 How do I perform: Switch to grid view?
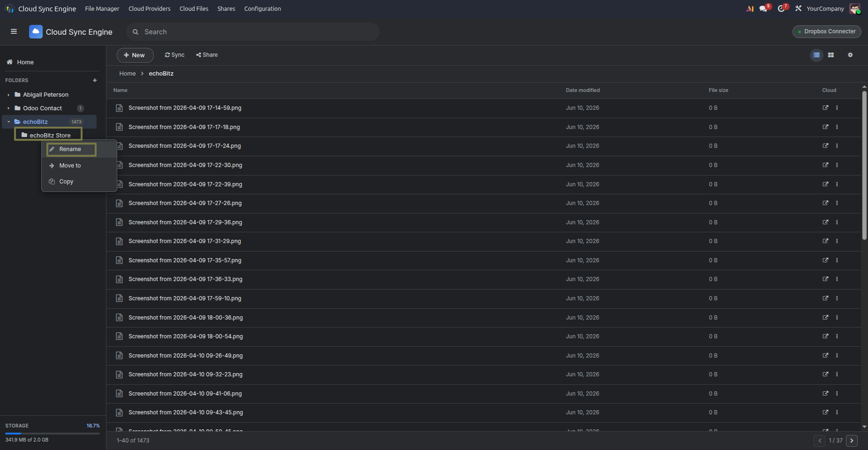pyautogui.click(x=831, y=55)
